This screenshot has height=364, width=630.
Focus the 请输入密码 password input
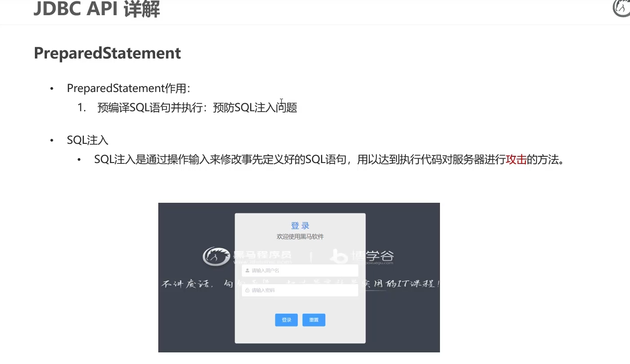coord(300,290)
